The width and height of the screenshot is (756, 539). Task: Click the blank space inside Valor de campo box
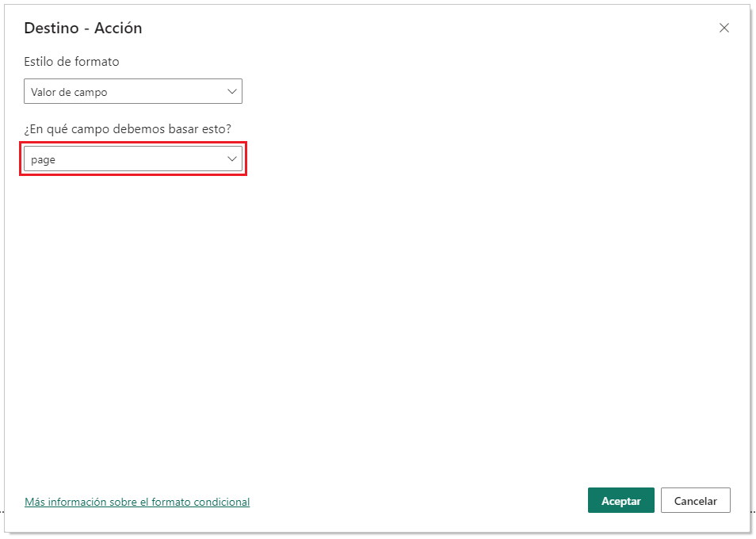pos(166,92)
